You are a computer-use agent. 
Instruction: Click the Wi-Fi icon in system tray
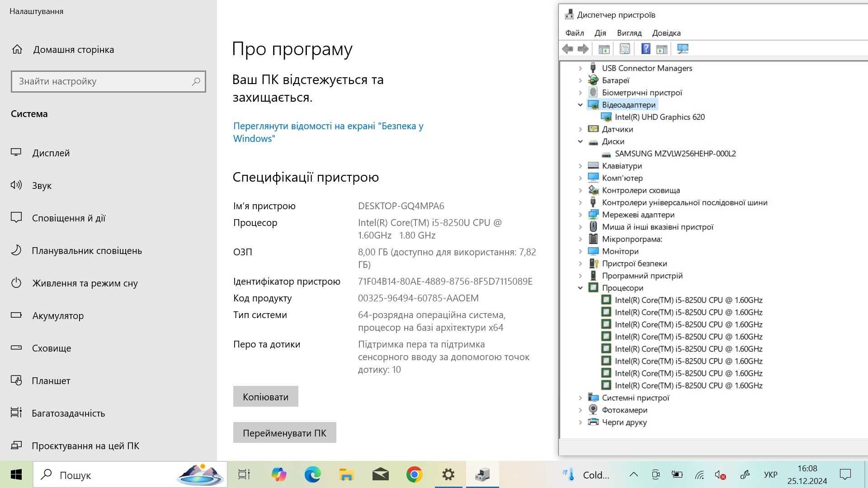tap(700, 474)
